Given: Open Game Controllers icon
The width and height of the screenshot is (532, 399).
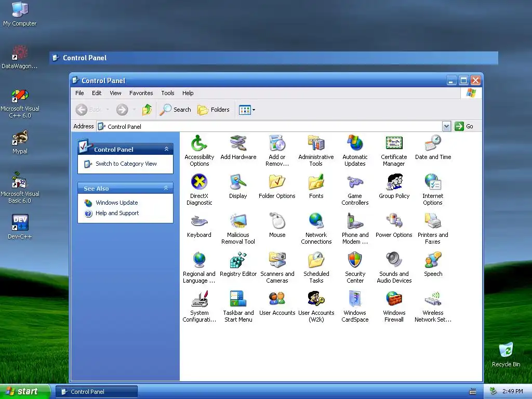Looking at the screenshot, I should pyautogui.click(x=355, y=182).
